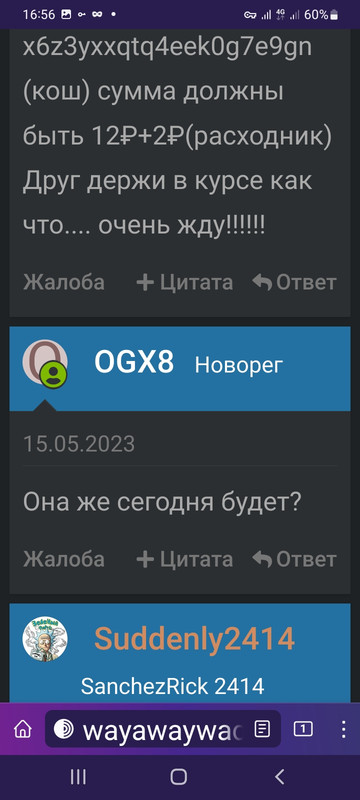This screenshot has height=800, width=360.
Task: Open Suddenly2414 Rick avatar
Action: click(45, 639)
